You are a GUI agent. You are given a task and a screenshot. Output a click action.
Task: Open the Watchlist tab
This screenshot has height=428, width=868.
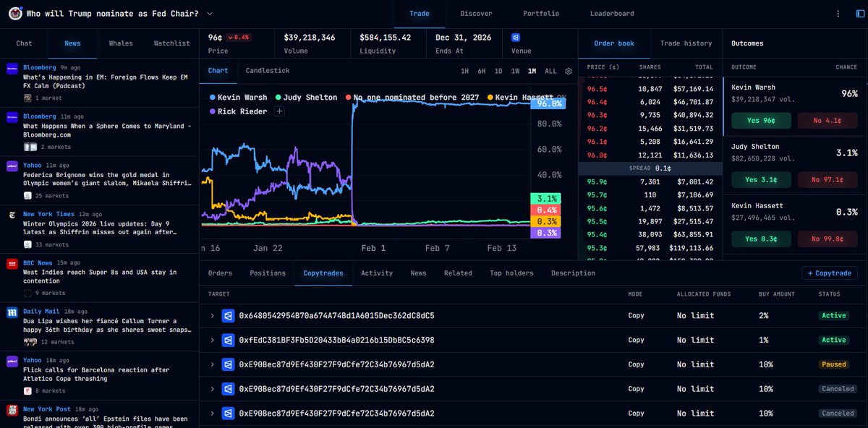[172, 43]
